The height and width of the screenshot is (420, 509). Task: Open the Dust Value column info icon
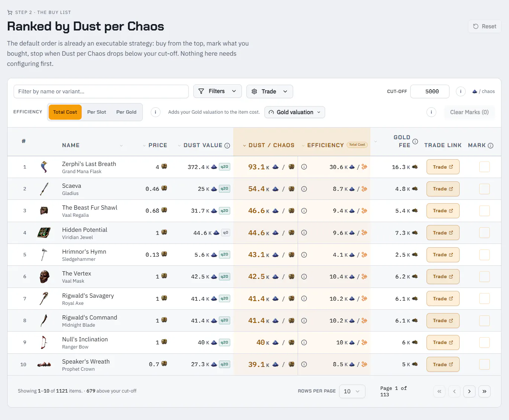[x=227, y=146]
